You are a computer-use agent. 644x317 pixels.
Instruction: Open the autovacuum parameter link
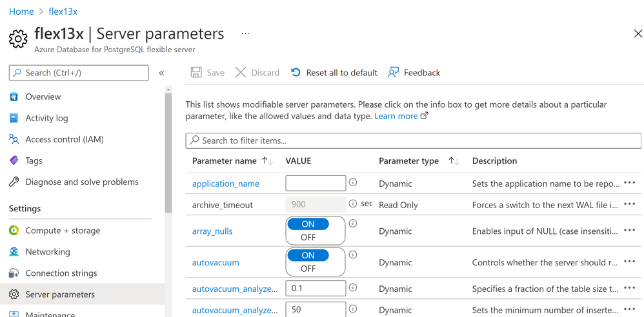coord(216,262)
